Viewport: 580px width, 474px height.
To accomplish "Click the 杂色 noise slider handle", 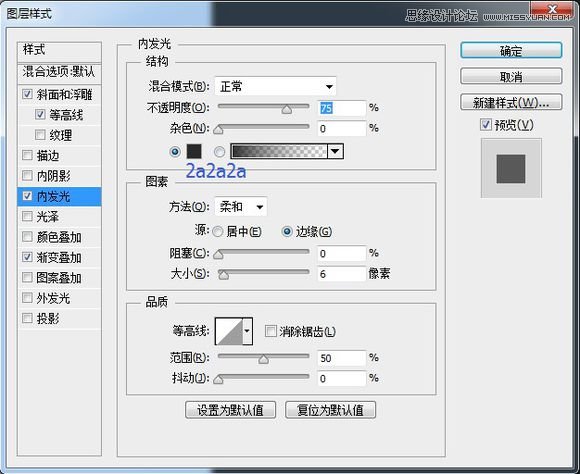I will pyautogui.click(x=219, y=130).
